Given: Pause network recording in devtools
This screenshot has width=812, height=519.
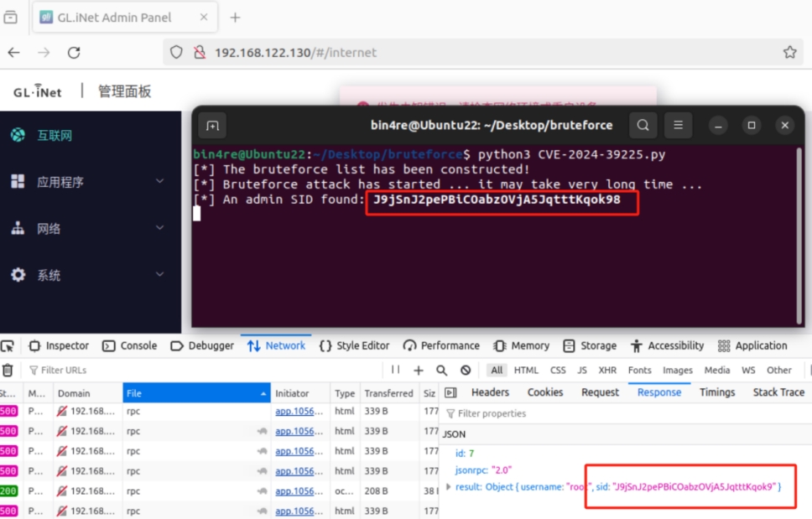Looking at the screenshot, I should pos(396,370).
